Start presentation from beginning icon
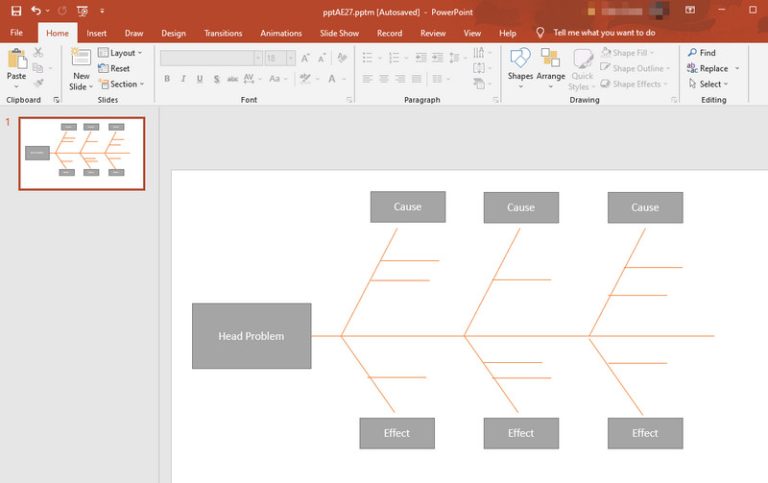Screen dimensions: 768x483 (82, 11)
